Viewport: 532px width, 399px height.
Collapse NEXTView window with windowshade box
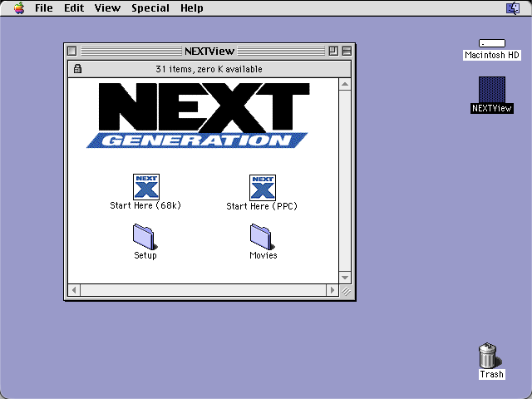[347, 52]
